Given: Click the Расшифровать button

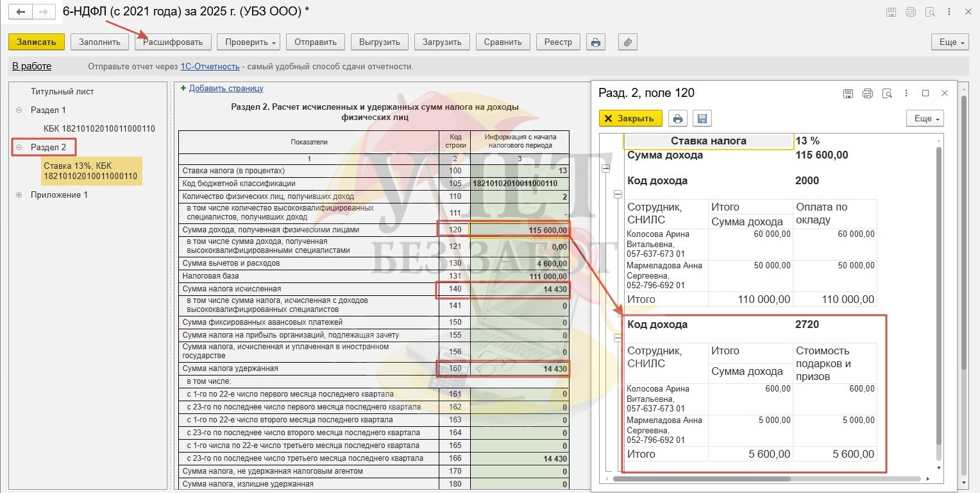Looking at the screenshot, I should click(x=173, y=42).
